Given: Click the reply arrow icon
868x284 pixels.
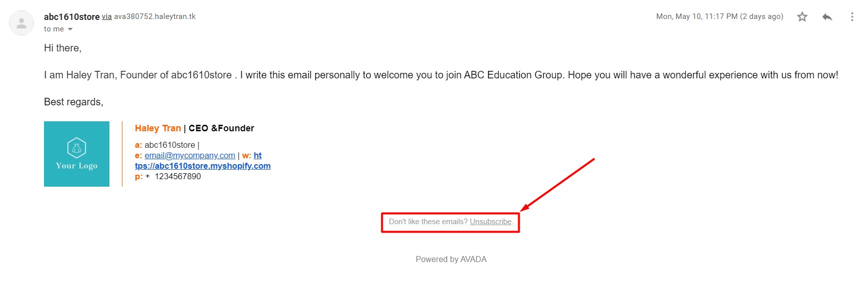Looking at the screenshot, I should coord(827,17).
